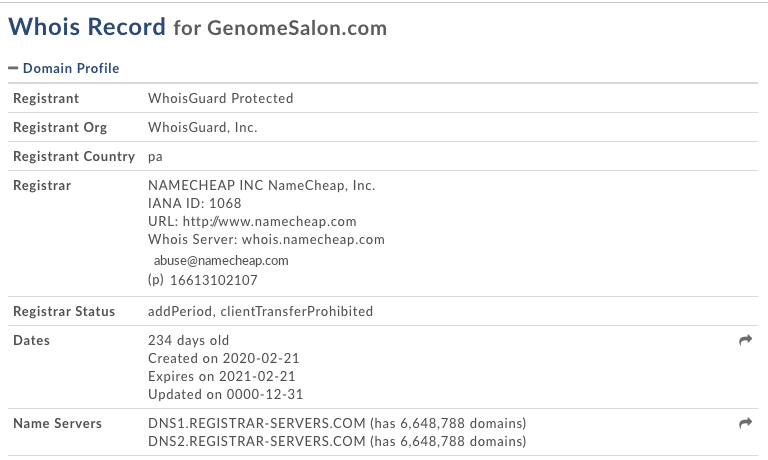This screenshot has height=460, width=768.
Task: Click the share arrow in Name Servers row
Action: point(745,423)
